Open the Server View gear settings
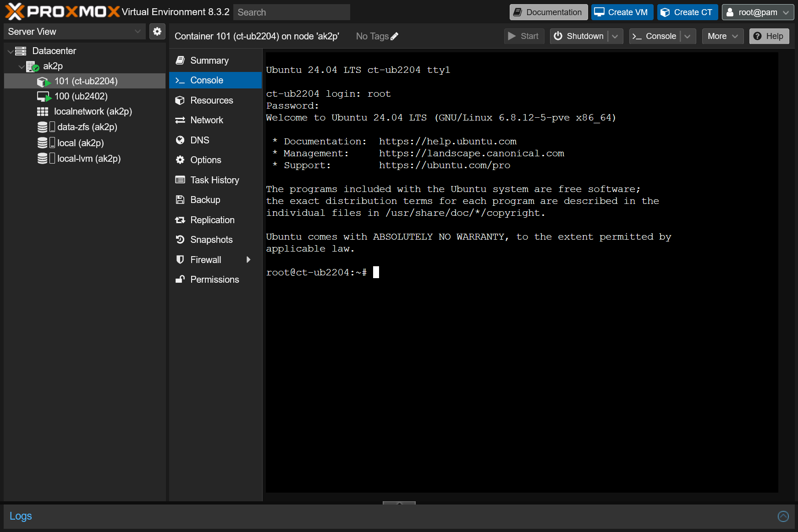The width and height of the screenshot is (798, 532). pyautogui.click(x=157, y=31)
